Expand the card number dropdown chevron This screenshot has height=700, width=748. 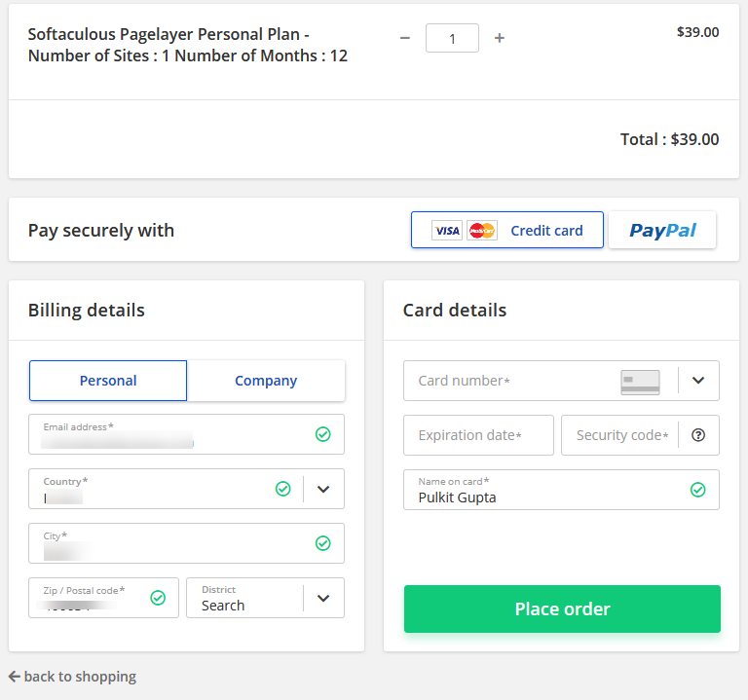coord(698,381)
